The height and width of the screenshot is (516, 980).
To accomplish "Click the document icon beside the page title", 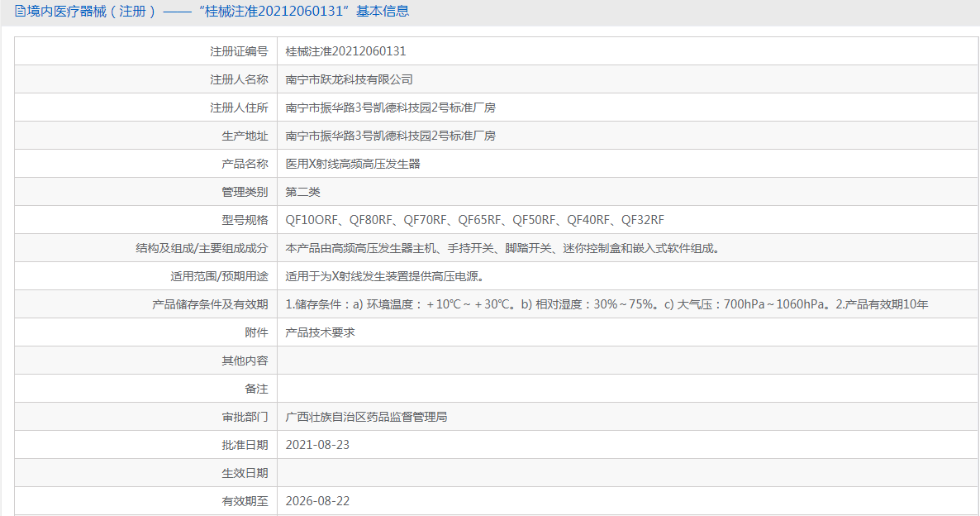I will [20, 12].
